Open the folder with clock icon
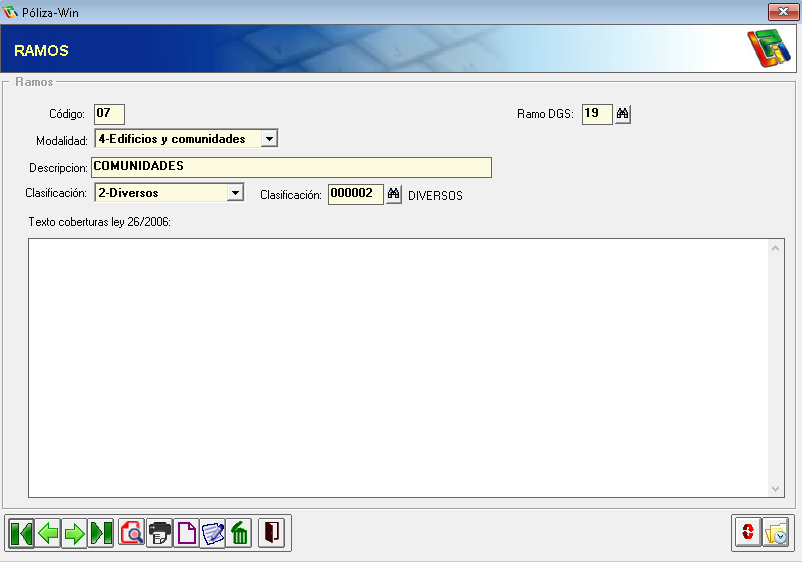802x562 pixels. tap(775, 532)
